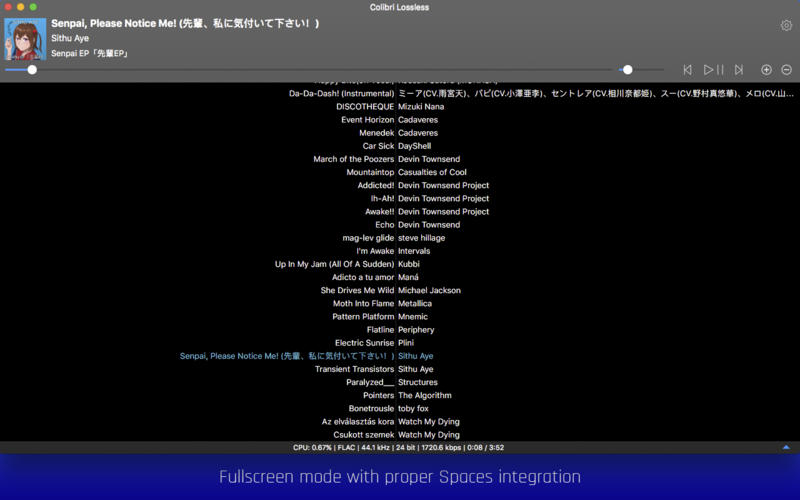The image size is (800, 500).
Task: Select the track Pointers
Action: pos(378,395)
